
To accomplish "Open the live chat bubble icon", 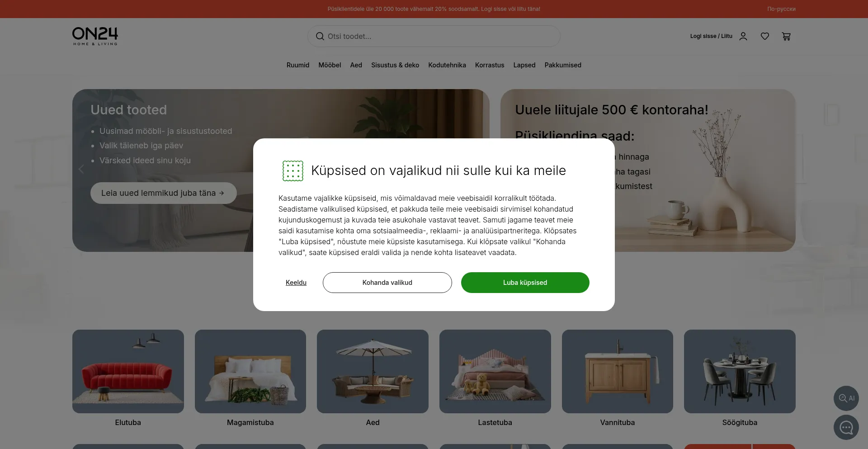I will (x=846, y=427).
